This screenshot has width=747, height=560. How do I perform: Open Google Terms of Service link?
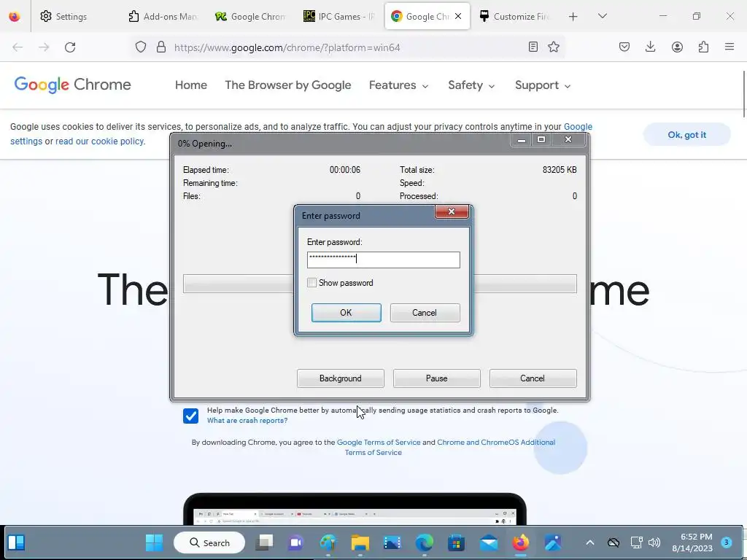379,443
